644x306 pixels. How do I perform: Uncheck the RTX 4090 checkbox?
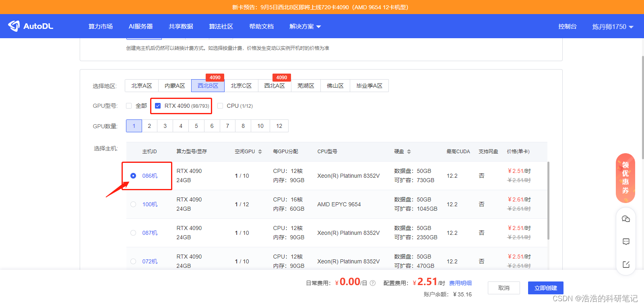[x=158, y=106]
